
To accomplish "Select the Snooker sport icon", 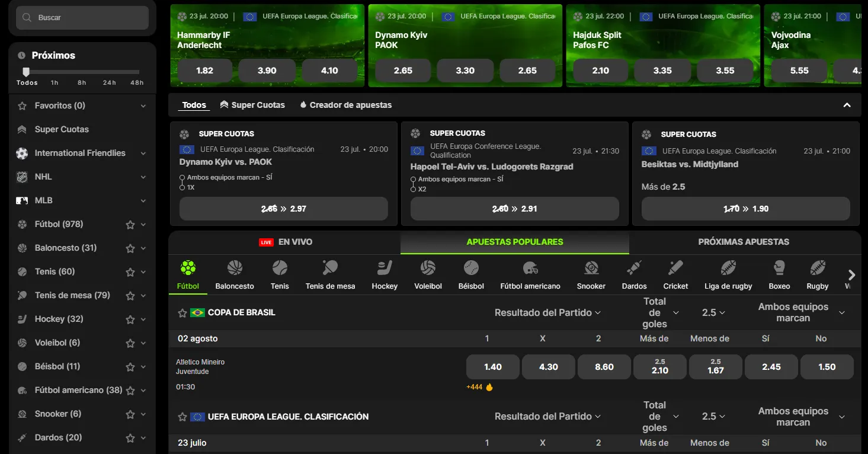I will pos(591,268).
